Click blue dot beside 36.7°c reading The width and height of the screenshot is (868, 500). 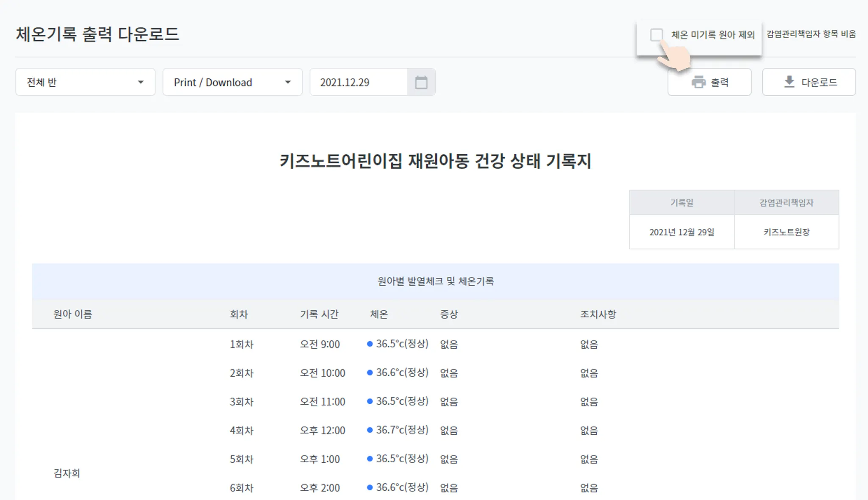370,430
